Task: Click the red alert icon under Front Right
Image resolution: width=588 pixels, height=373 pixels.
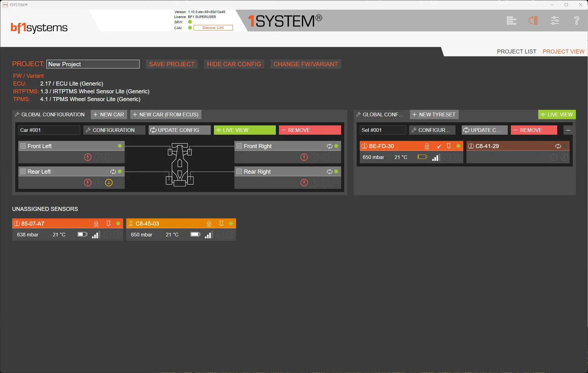Action: [304, 157]
